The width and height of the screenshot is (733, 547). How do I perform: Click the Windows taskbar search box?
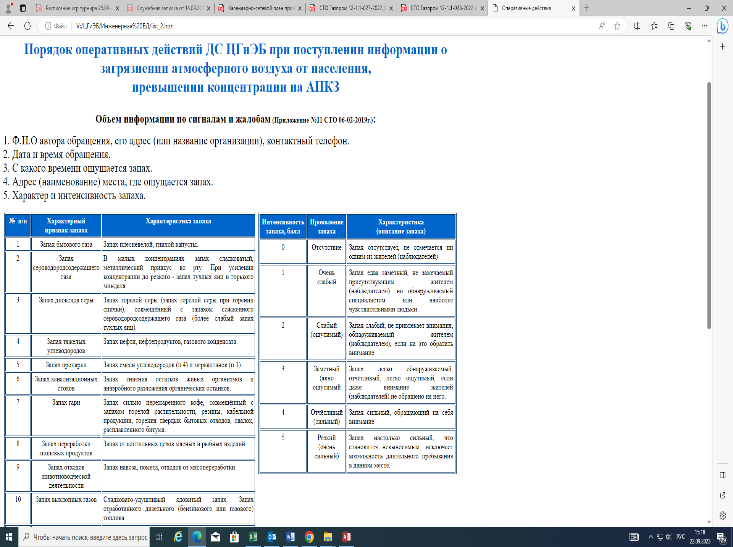coord(84,537)
